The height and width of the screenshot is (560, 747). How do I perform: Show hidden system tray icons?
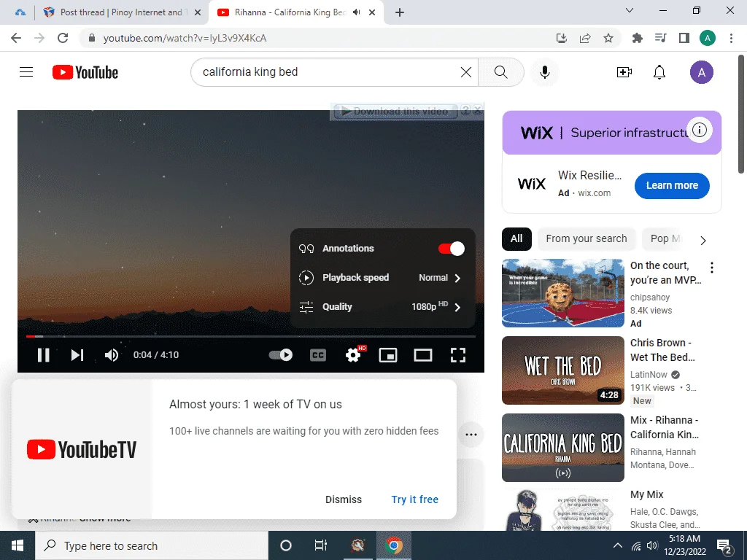pos(617,545)
